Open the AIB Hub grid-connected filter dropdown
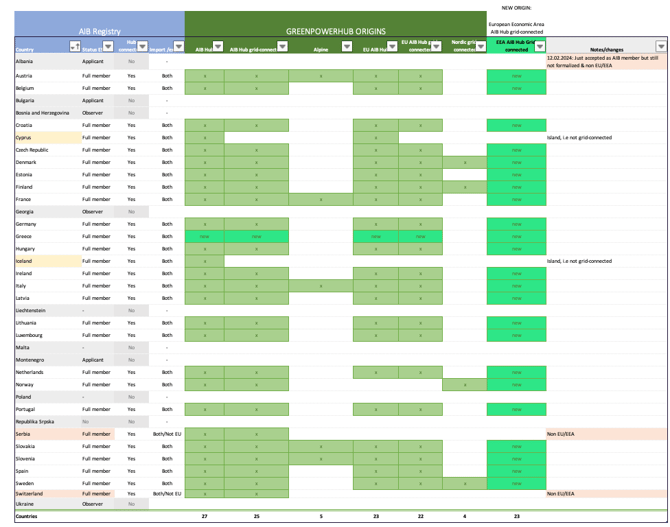Viewport: 670px width, 527px height. pyautogui.click(x=282, y=46)
